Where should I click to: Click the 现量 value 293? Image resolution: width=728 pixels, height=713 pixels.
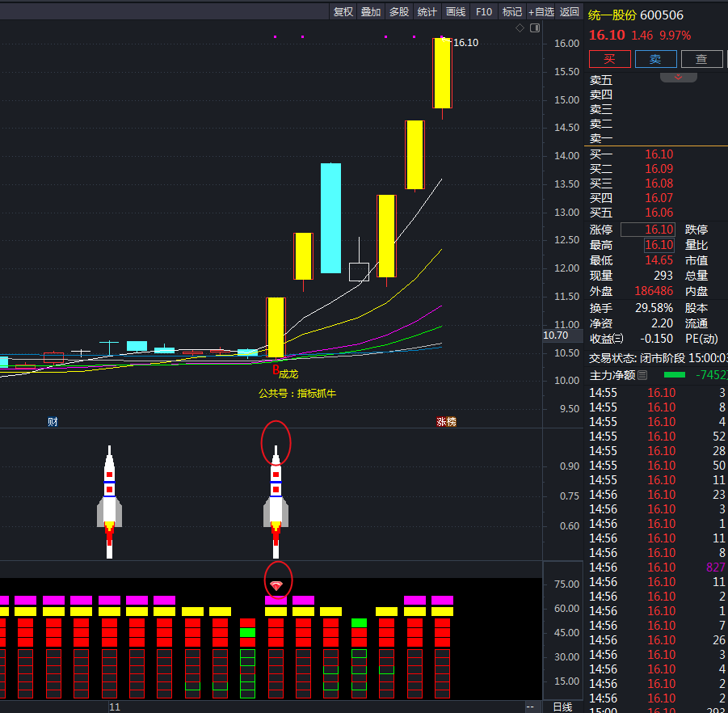(x=663, y=276)
